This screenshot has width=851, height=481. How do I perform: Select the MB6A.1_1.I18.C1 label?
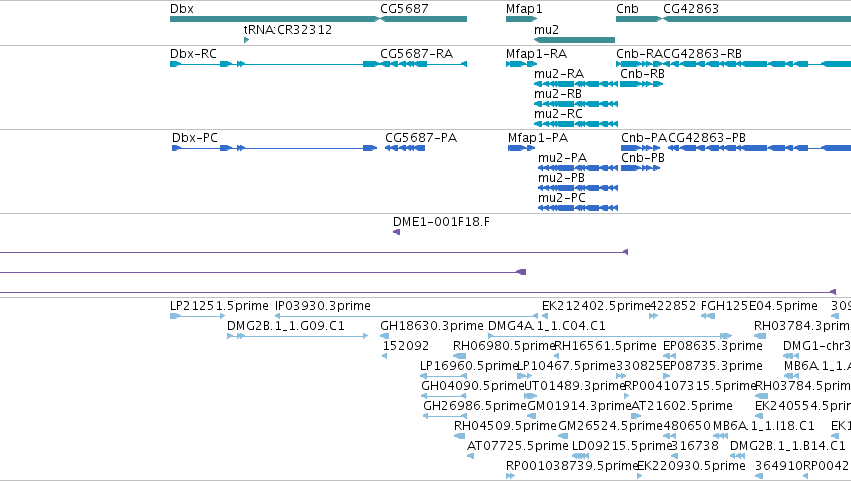pyautogui.click(x=764, y=426)
